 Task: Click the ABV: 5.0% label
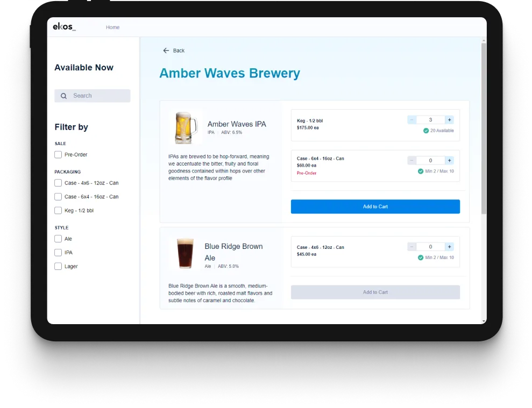(x=228, y=266)
